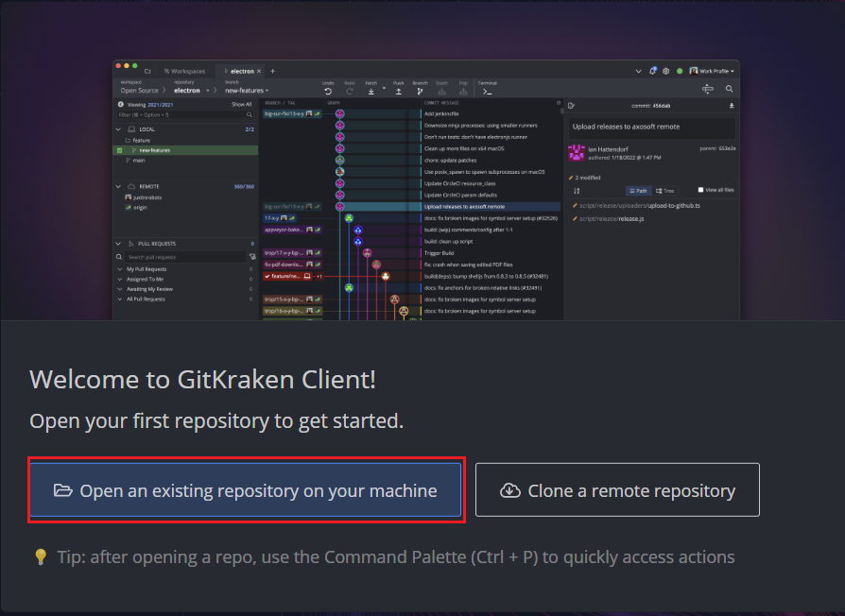Switch file view to Tree
The image size is (845, 616).
[x=665, y=191]
